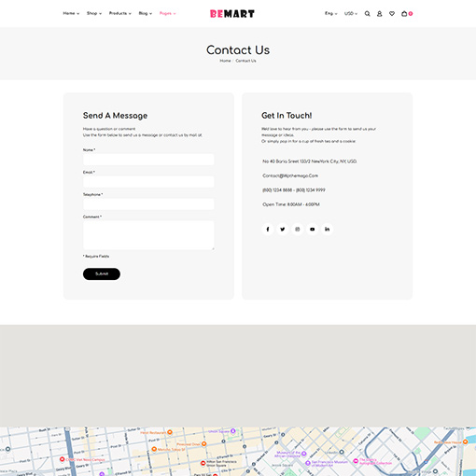The width and height of the screenshot is (476, 476).
Task: Expand the Pages menu dropdown
Action: [168, 13]
